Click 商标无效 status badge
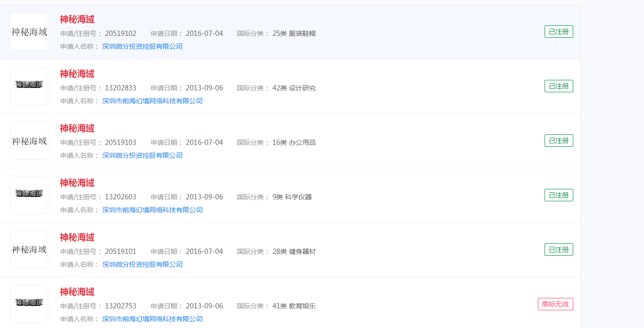 pyautogui.click(x=555, y=304)
